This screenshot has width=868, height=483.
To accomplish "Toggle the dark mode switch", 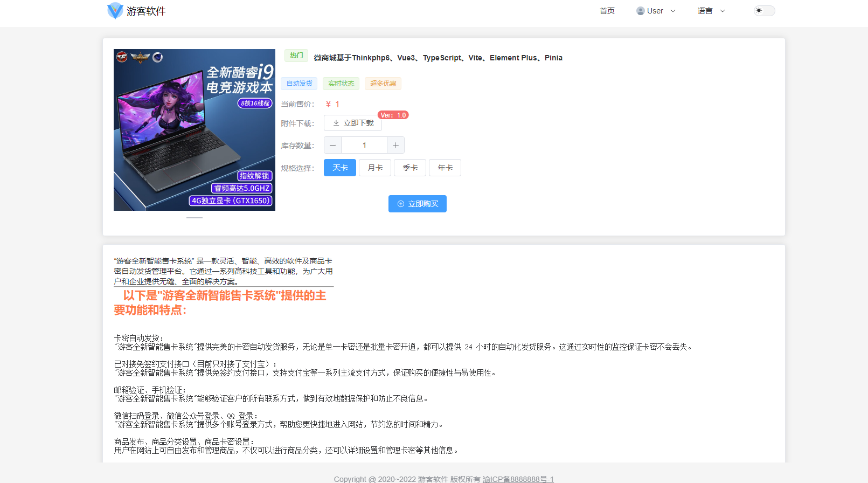I will 764,11.
